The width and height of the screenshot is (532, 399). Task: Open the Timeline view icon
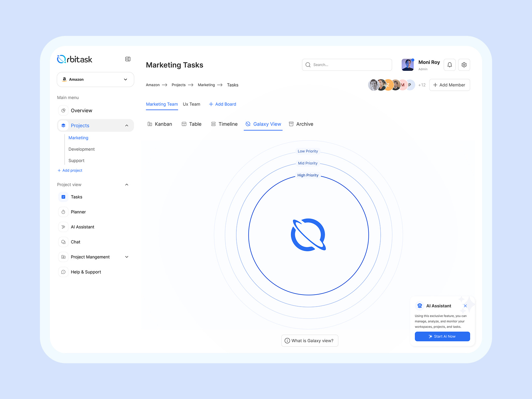[213, 124]
